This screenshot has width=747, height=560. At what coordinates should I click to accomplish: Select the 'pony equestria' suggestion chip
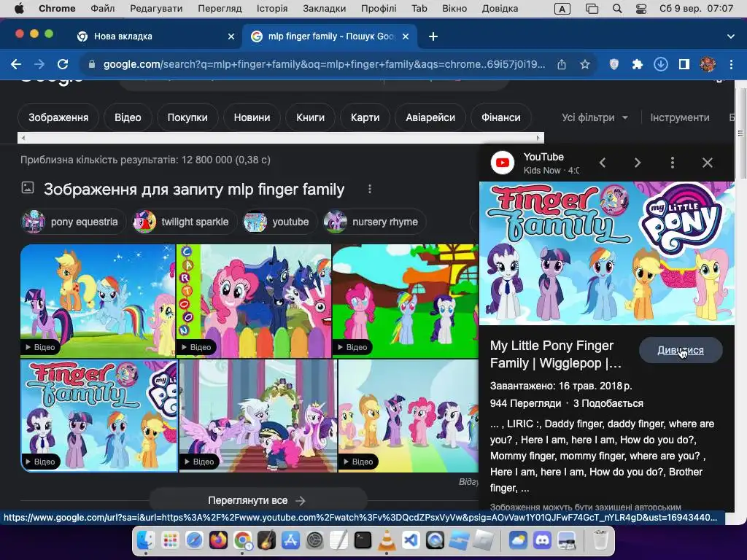click(74, 222)
